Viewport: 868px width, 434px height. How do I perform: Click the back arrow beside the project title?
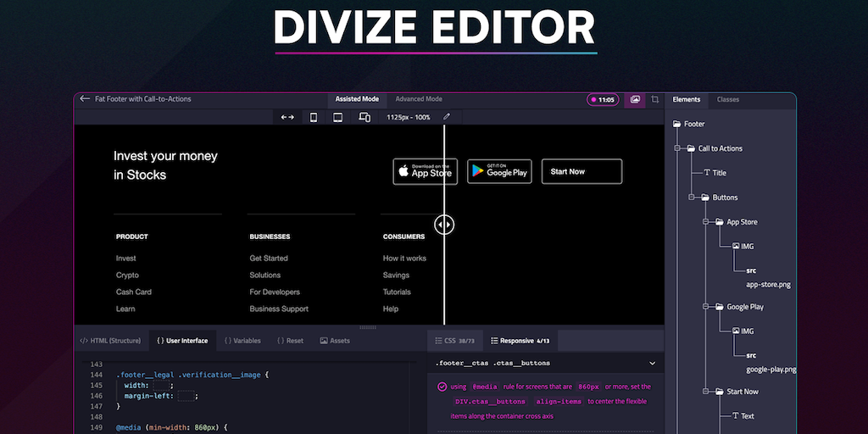(x=85, y=99)
